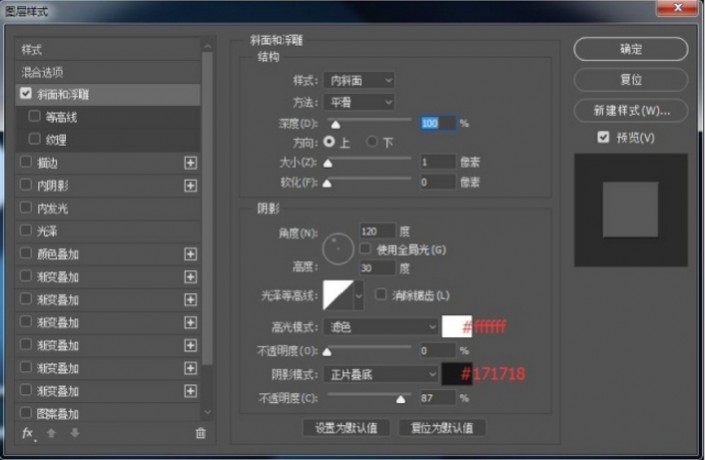The image size is (705, 460).
Task: Open the 样式 dropdown showing 内斜面
Action: [x=359, y=80]
